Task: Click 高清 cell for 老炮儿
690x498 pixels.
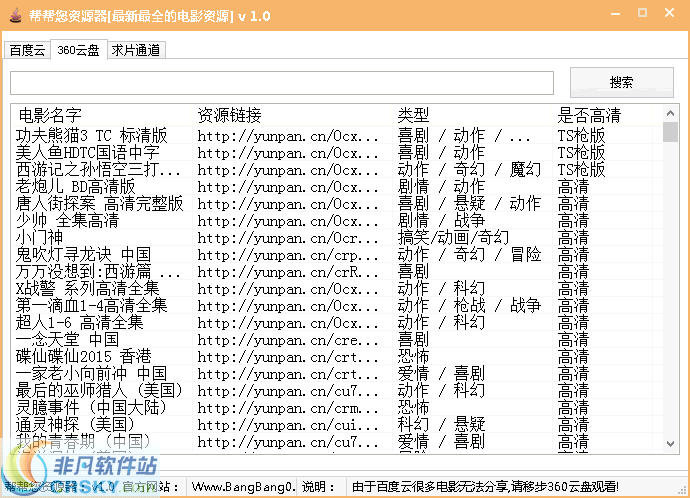Action: tap(573, 187)
